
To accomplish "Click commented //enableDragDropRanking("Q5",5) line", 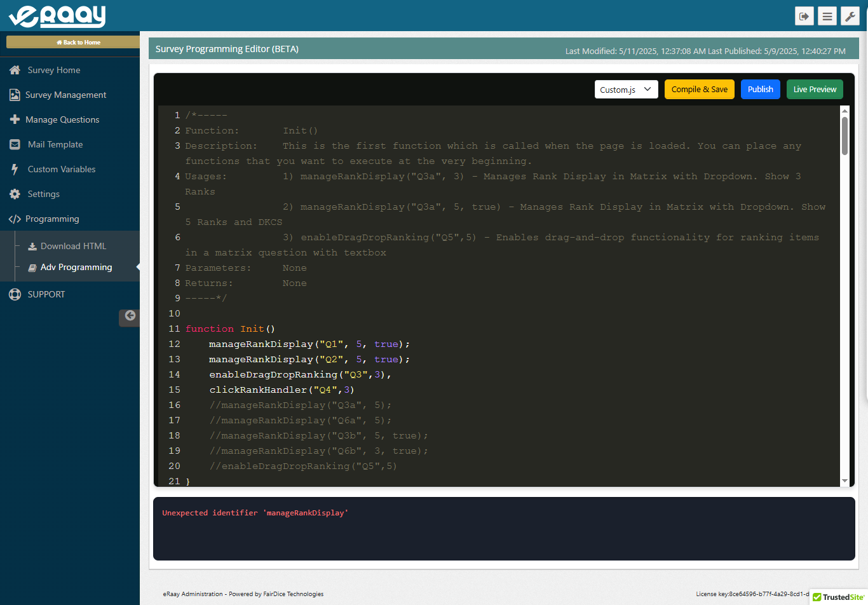I will point(303,466).
